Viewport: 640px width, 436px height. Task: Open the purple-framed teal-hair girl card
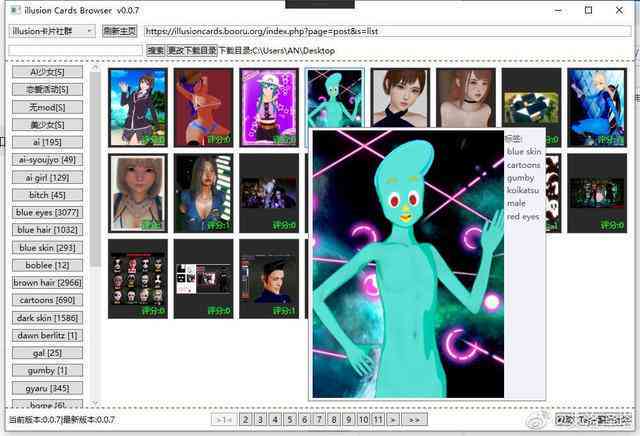coord(269,107)
